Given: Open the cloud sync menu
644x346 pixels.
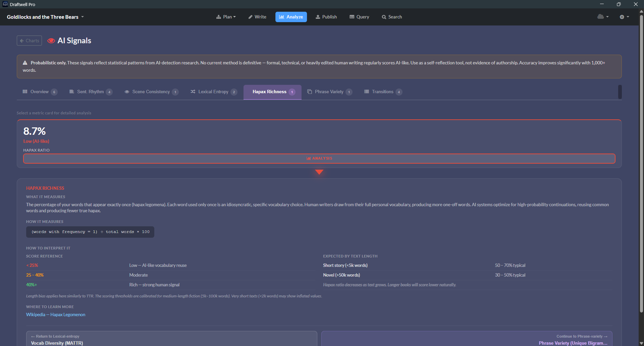Looking at the screenshot, I should 603,17.
